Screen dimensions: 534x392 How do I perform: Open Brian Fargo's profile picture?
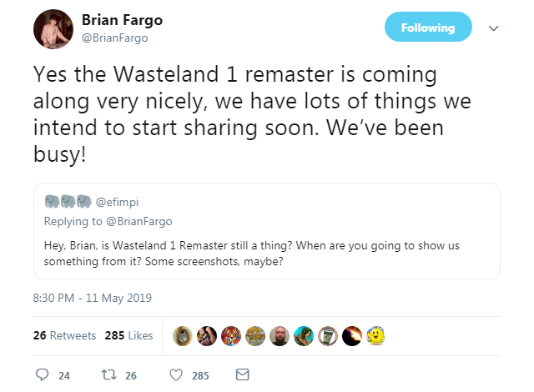(x=53, y=29)
